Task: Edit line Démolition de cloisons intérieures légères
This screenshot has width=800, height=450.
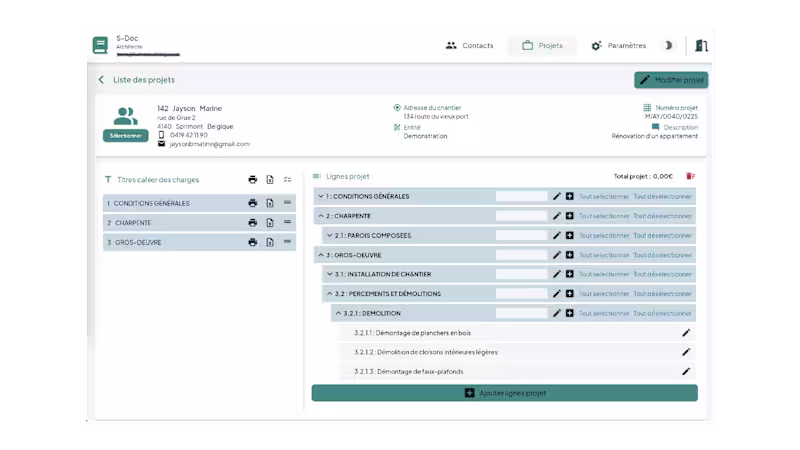Action: [x=686, y=352]
